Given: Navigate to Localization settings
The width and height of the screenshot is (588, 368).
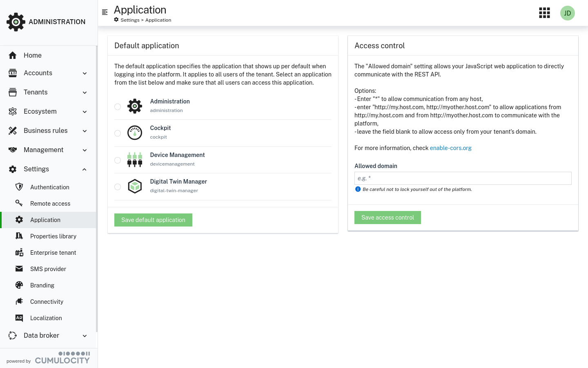Looking at the screenshot, I should click(x=46, y=318).
